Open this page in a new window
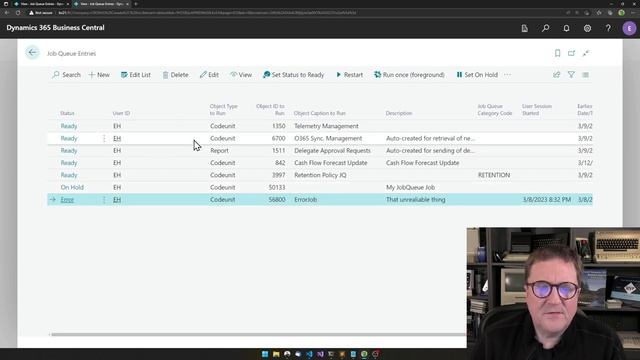The height and width of the screenshot is (360, 640). pyautogui.click(x=571, y=53)
